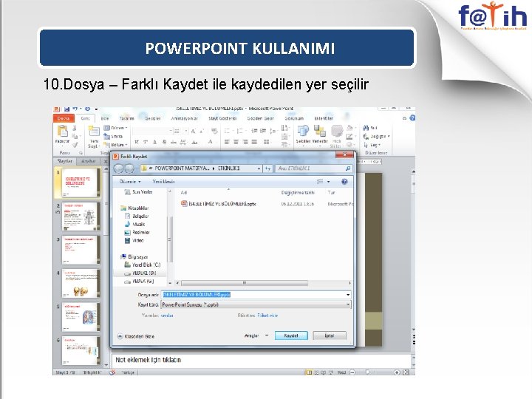Click the Yapıştır paste icon in the ribbon
532x399 pixels.
62,132
